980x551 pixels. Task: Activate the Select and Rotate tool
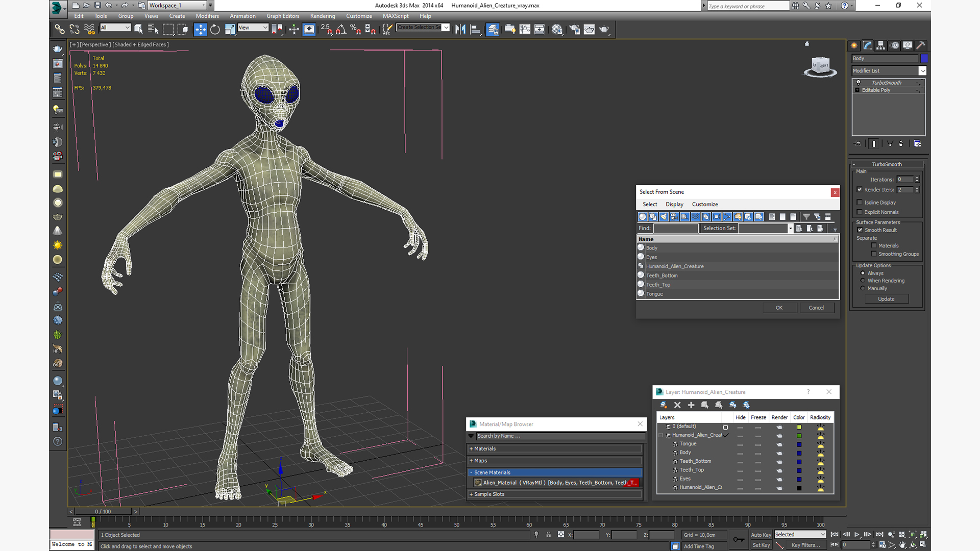click(215, 29)
